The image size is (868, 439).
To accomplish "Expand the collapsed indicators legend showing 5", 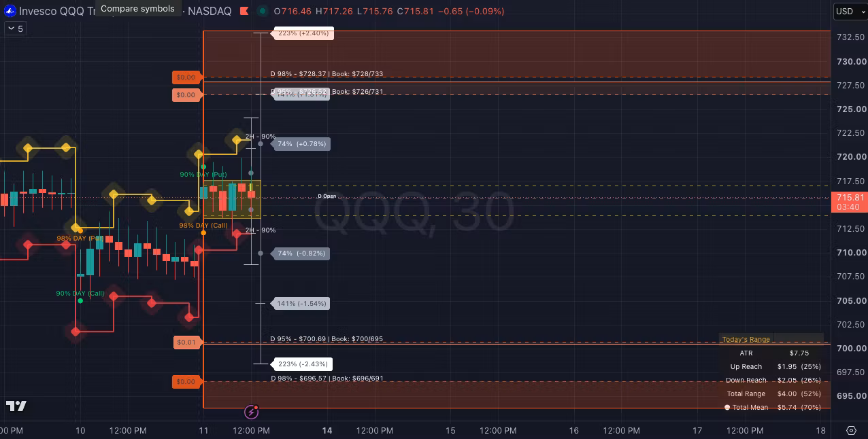I will [15, 29].
